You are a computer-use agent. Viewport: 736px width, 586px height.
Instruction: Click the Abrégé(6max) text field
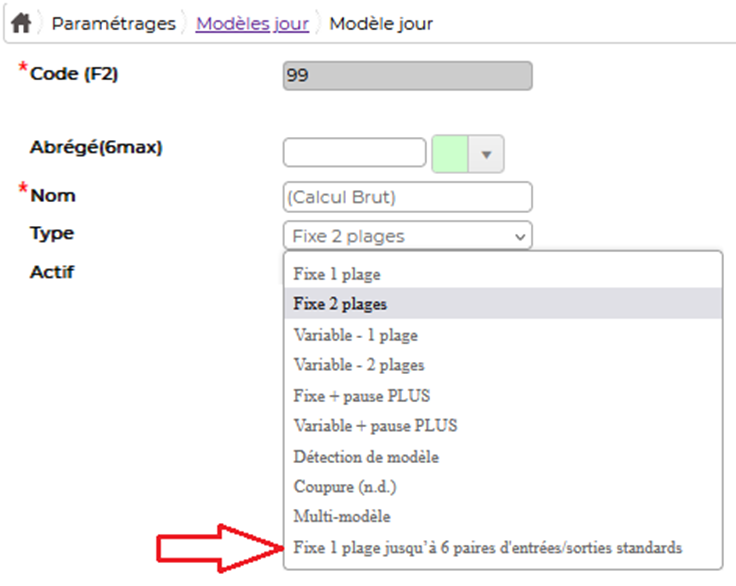tap(354, 152)
